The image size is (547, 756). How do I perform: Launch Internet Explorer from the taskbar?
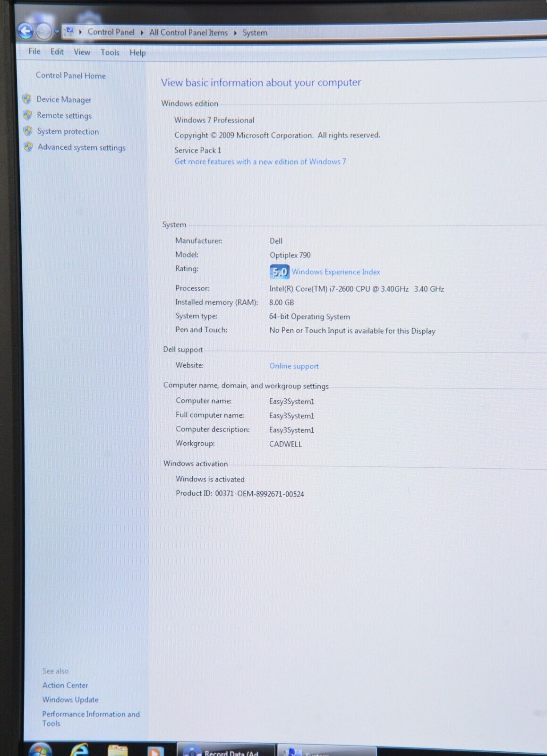point(80,749)
